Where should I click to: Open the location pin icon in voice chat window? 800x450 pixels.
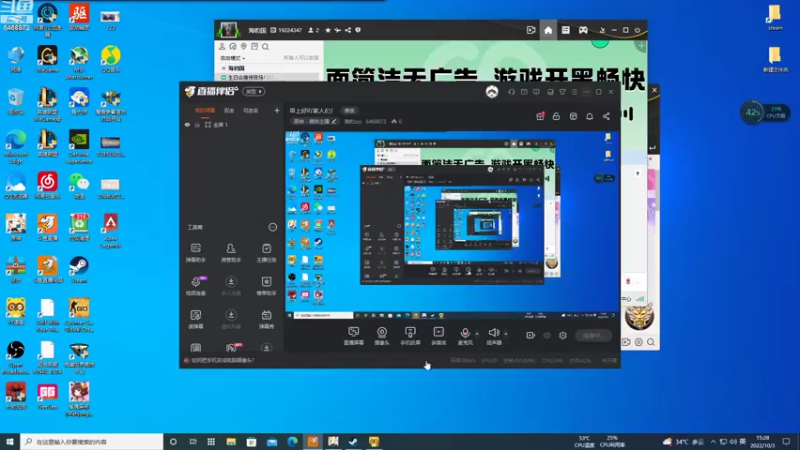[244, 46]
